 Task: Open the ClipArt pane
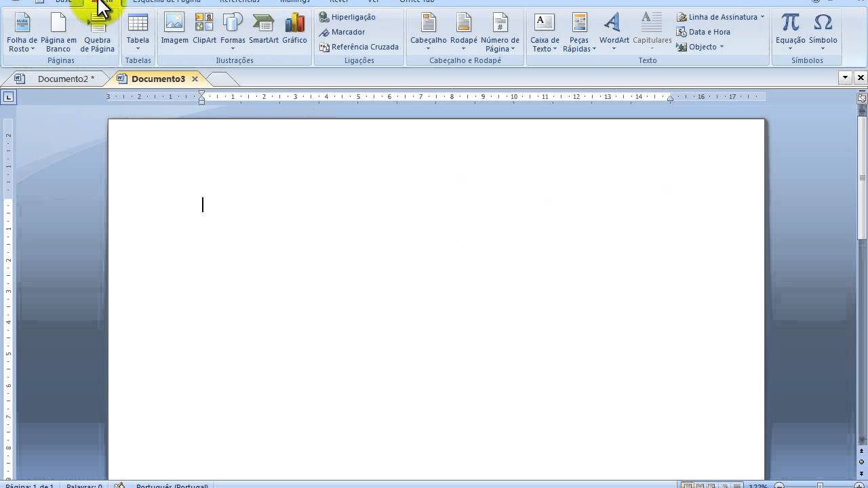click(204, 30)
